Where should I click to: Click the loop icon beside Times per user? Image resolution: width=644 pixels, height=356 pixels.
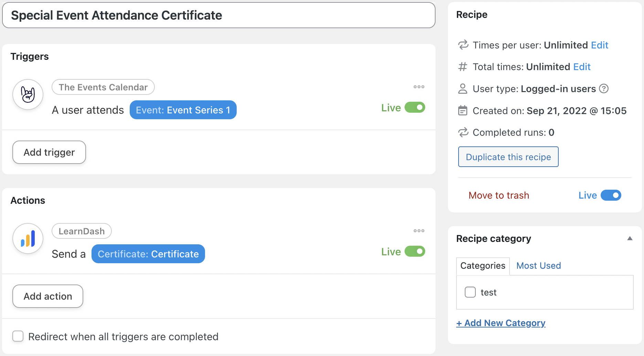(463, 45)
